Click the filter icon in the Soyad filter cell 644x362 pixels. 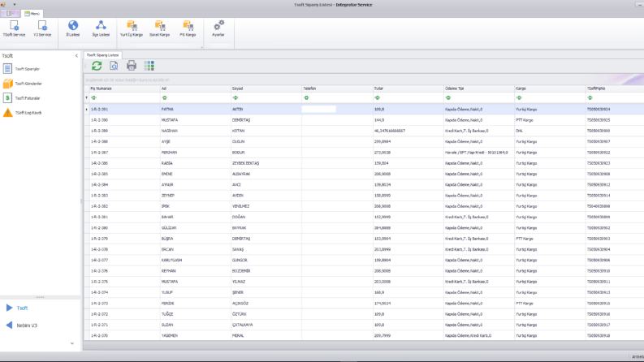tap(236, 97)
